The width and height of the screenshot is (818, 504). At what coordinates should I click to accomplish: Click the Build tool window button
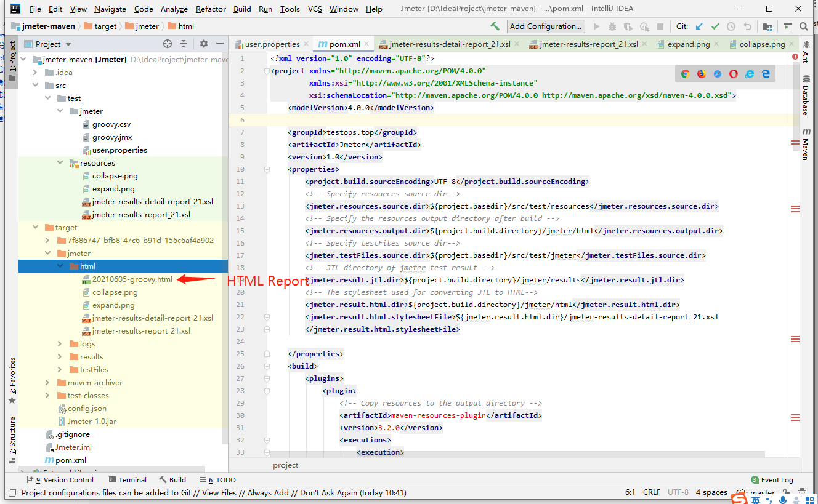click(x=172, y=480)
